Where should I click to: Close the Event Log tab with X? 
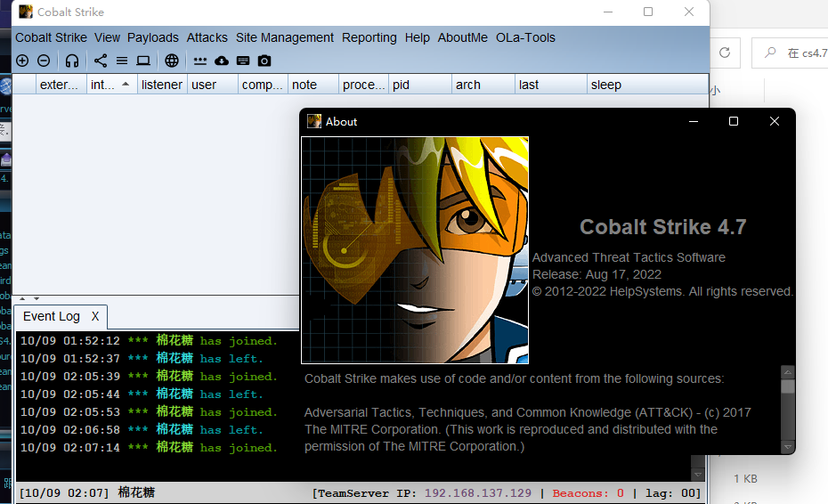pyautogui.click(x=95, y=316)
